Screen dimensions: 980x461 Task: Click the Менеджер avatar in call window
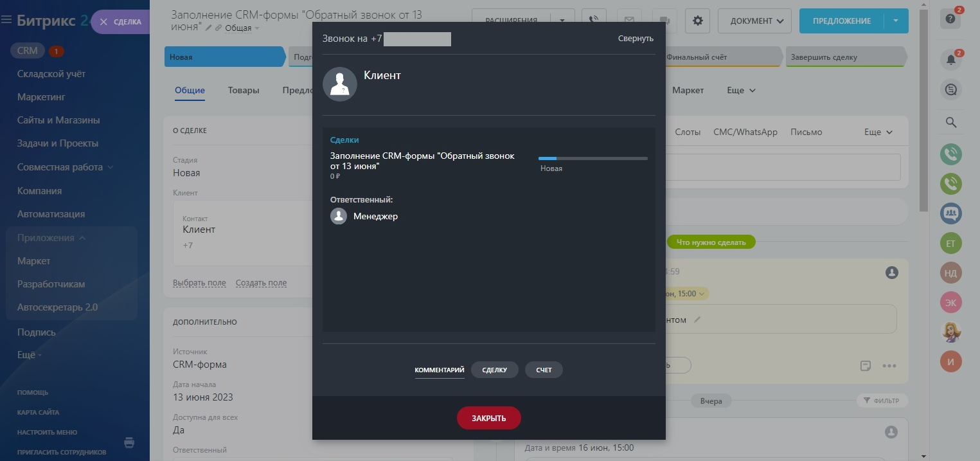pos(339,216)
